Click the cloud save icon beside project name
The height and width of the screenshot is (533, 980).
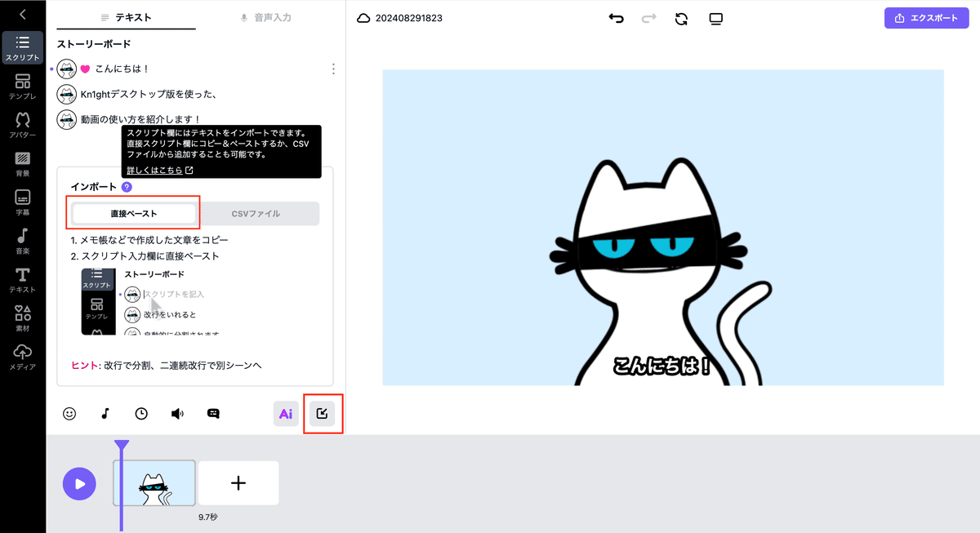[x=364, y=18]
